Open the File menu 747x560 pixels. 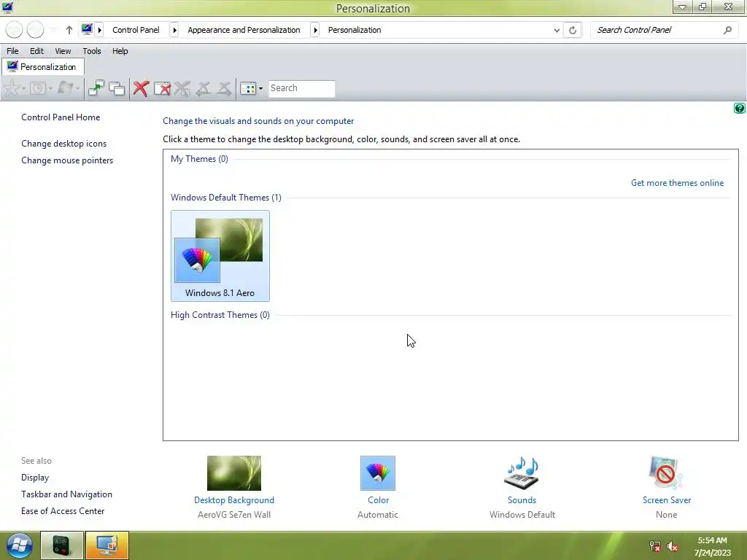(12, 51)
